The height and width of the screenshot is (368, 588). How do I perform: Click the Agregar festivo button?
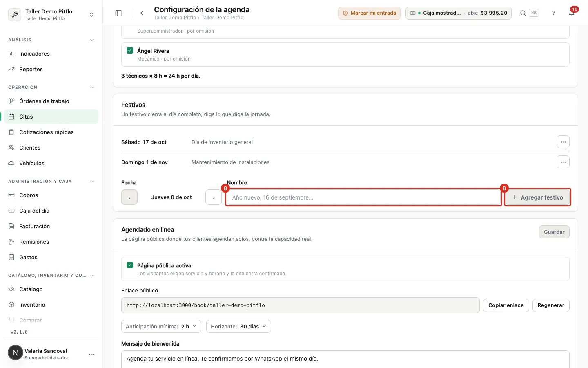(x=537, y=197)
